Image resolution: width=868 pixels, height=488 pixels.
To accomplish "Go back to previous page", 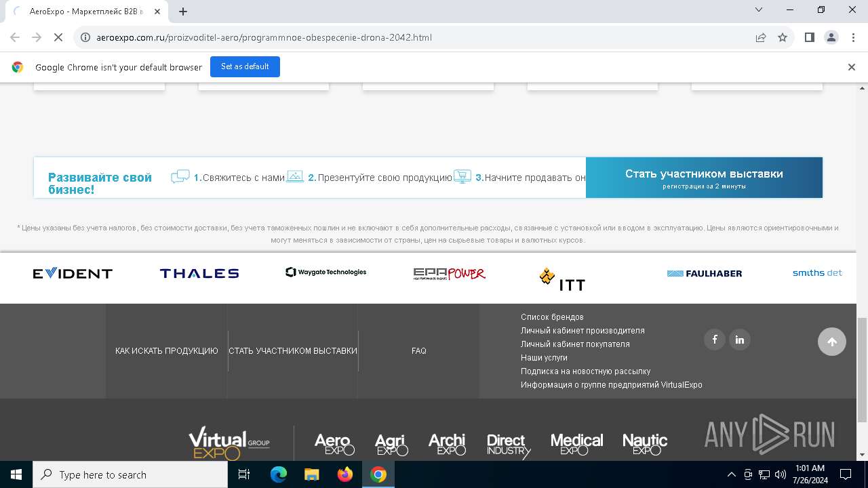I will point(15,37).
